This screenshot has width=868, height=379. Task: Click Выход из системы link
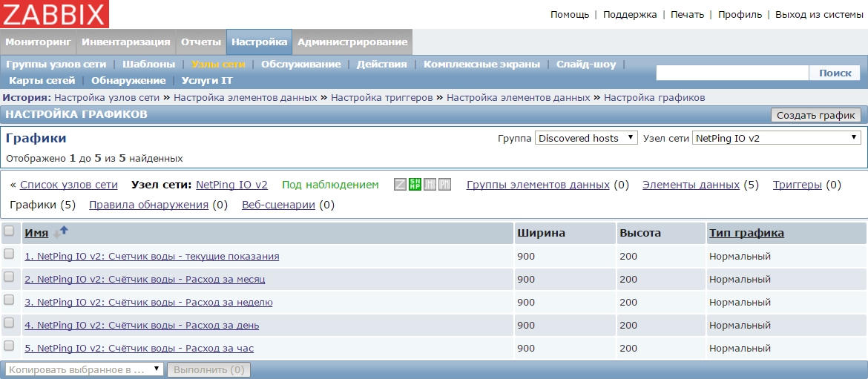tap(819, 14)
